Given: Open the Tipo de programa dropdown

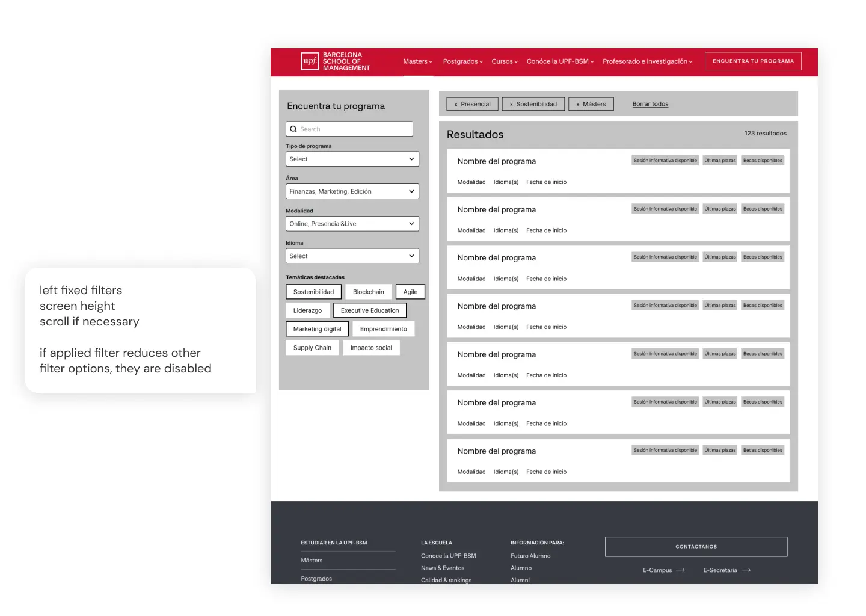Looking at the screenshot, I should (352, 159).
